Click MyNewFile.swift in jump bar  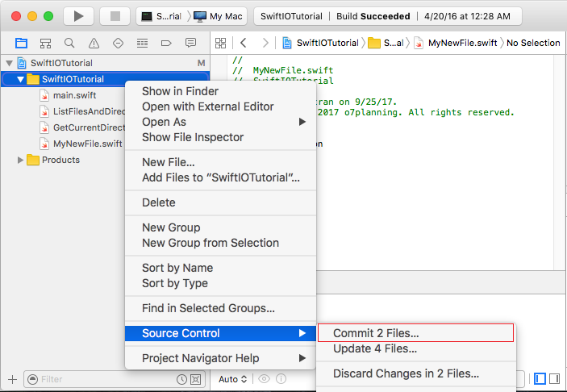[x=456, y=43]
